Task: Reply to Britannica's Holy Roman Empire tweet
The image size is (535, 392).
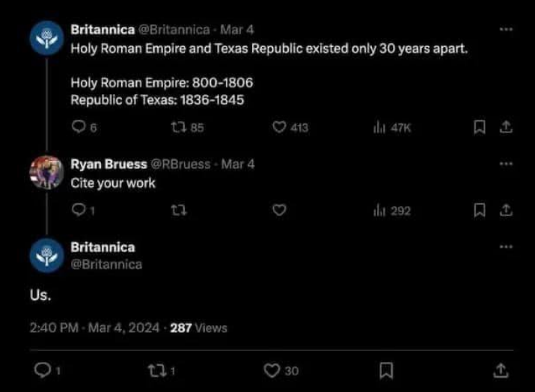Action: (x=78, y=128)
